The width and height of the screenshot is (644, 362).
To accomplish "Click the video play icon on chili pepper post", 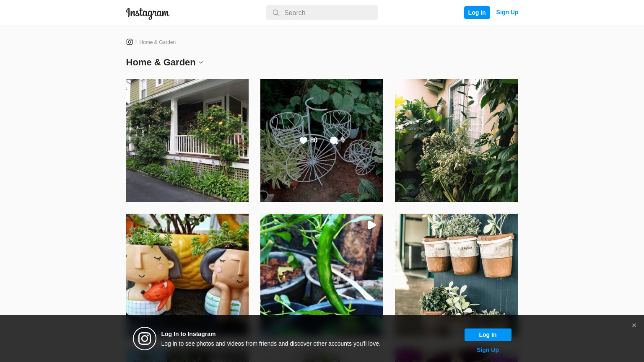I will (x=371, y=225).
